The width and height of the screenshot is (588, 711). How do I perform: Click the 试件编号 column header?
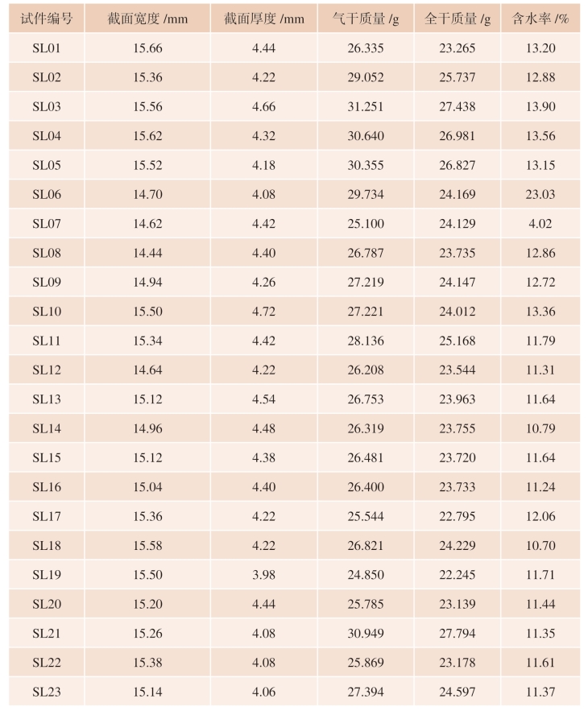46,19
